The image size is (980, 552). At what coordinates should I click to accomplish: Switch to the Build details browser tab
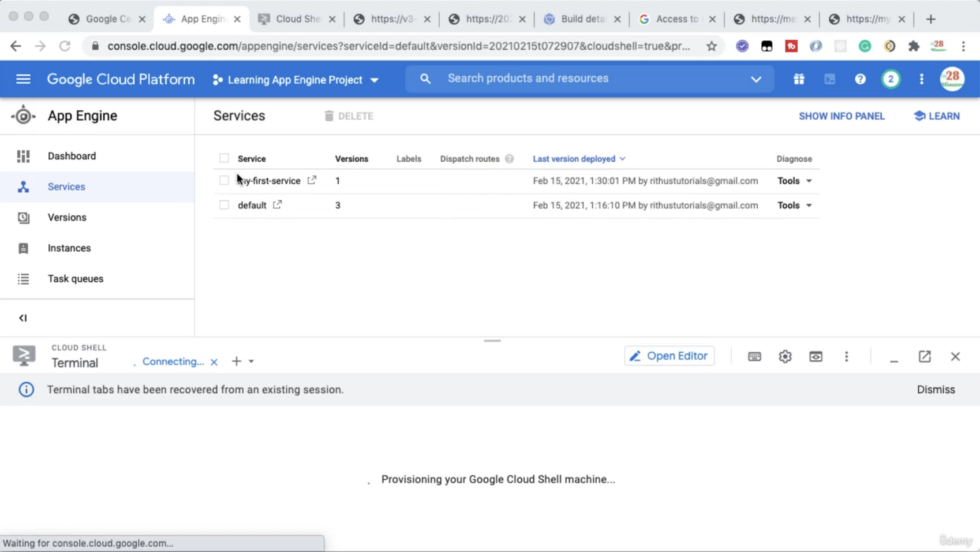click(582, 19)
